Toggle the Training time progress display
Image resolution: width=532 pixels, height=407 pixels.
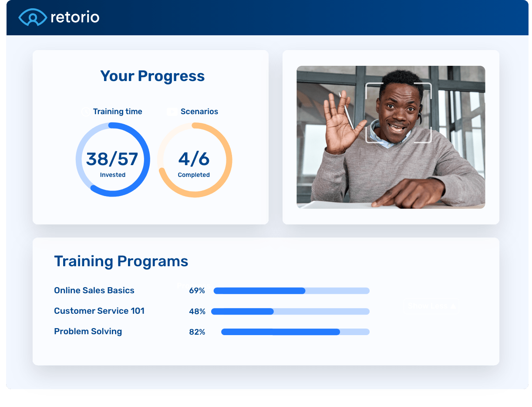pos(113,159)
